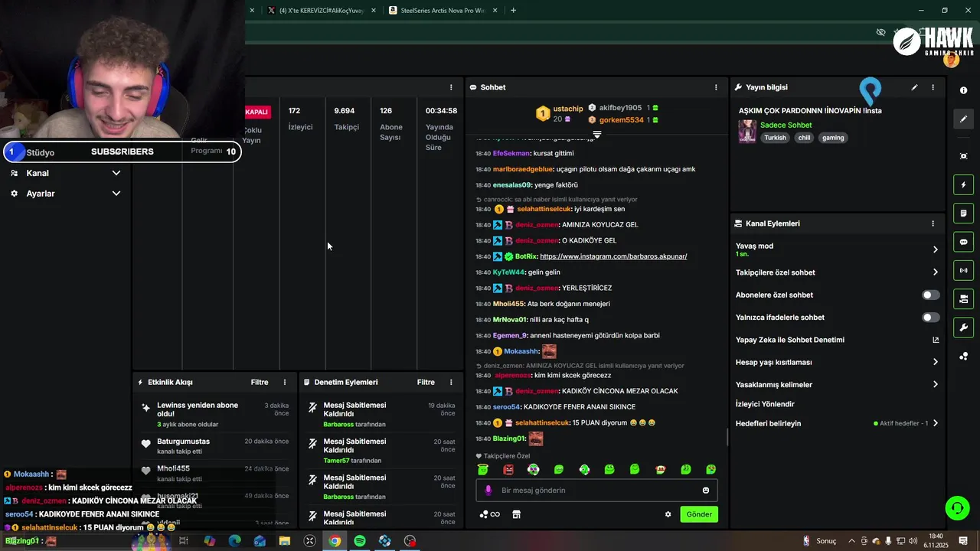Open Denetim Eylemleri Filtre dropdown
980x551 pixels.
[426, 382]
